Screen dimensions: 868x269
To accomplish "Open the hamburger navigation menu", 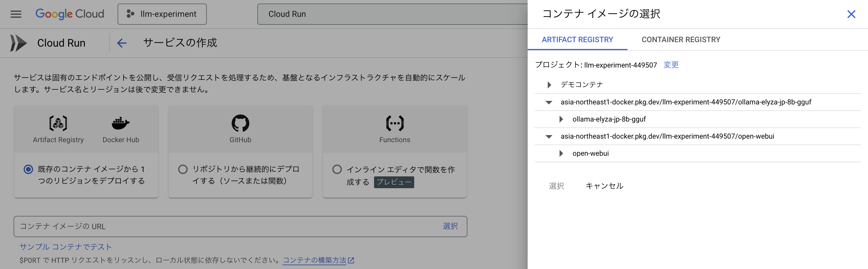I will coord(16,14).
